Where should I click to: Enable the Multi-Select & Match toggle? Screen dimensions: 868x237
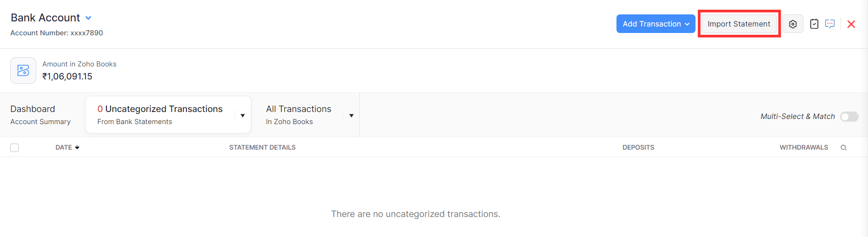pyautogui.click(x=849, y=117)
